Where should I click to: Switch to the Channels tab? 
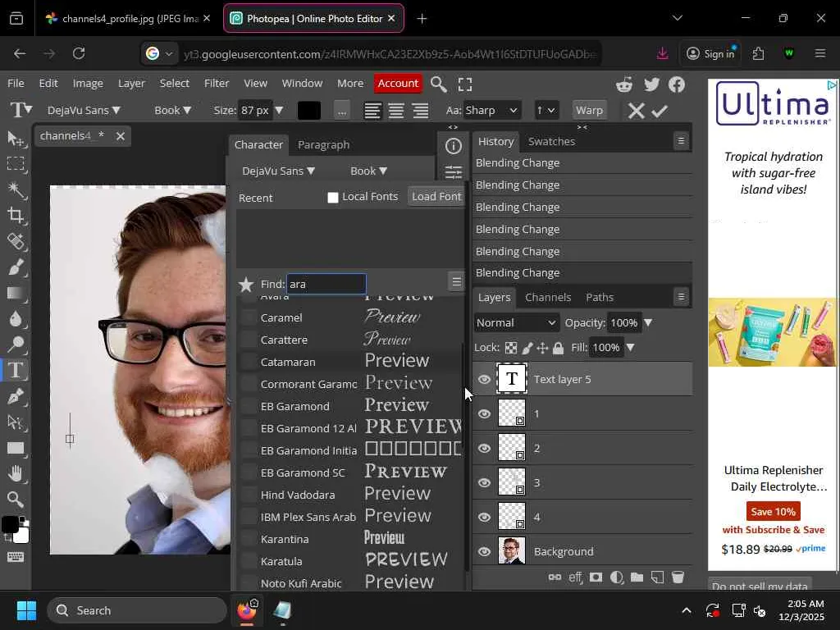click(547, 297)
